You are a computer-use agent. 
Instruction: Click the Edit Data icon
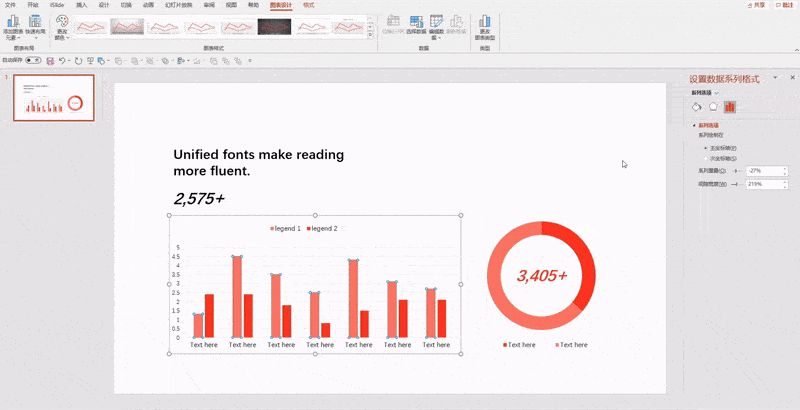[436, 21]
